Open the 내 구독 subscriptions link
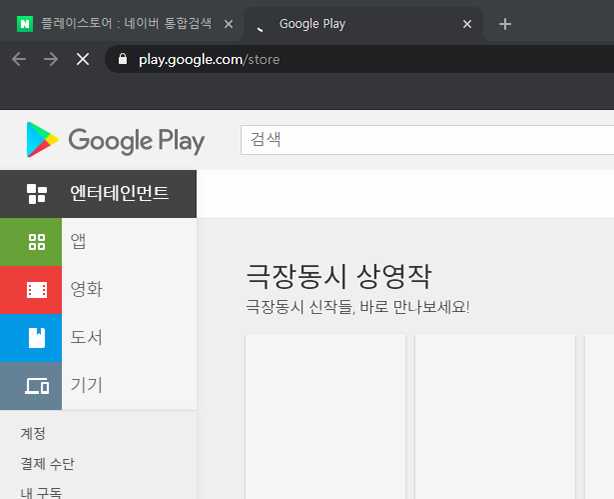Image resolution: width=614 pixels, height=499 pixels. (41, 493)
